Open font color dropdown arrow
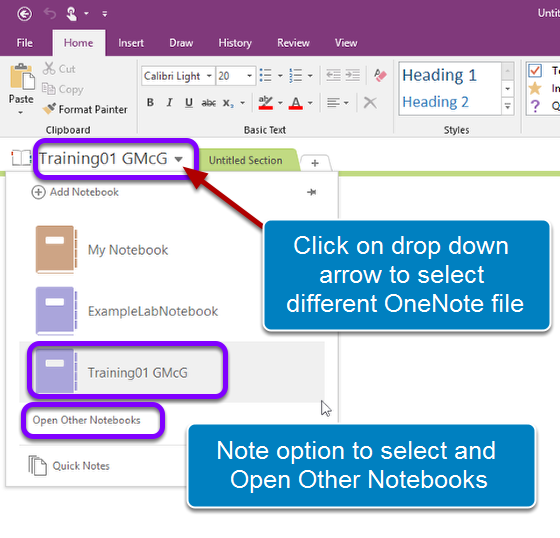 click(x=310, y=103)
